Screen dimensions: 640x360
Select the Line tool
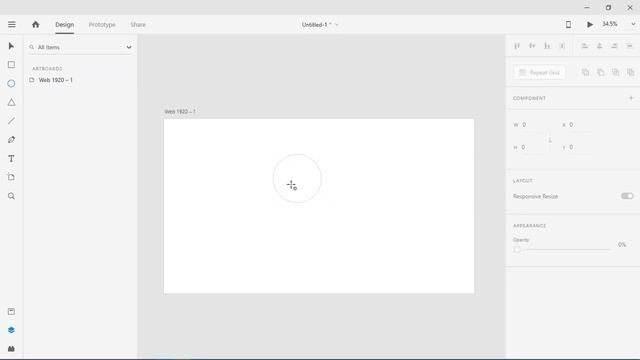tap(11, 121)
